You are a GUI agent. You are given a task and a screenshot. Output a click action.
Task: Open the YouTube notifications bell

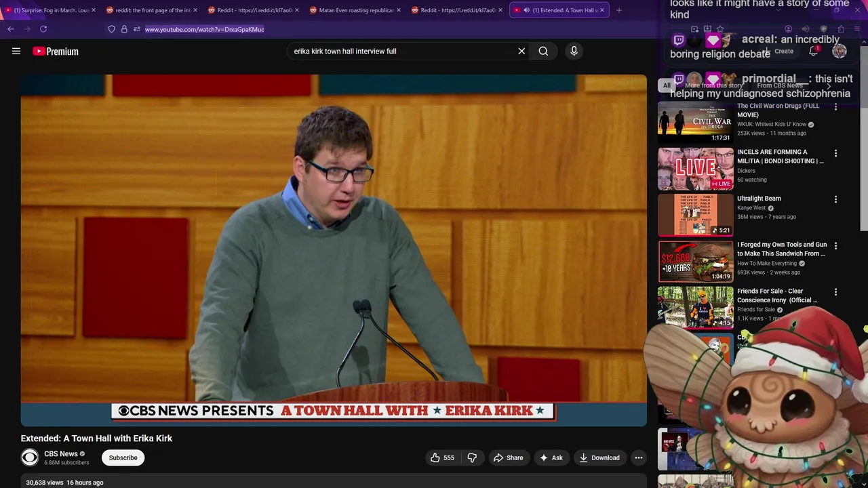(x=814, y=52)
